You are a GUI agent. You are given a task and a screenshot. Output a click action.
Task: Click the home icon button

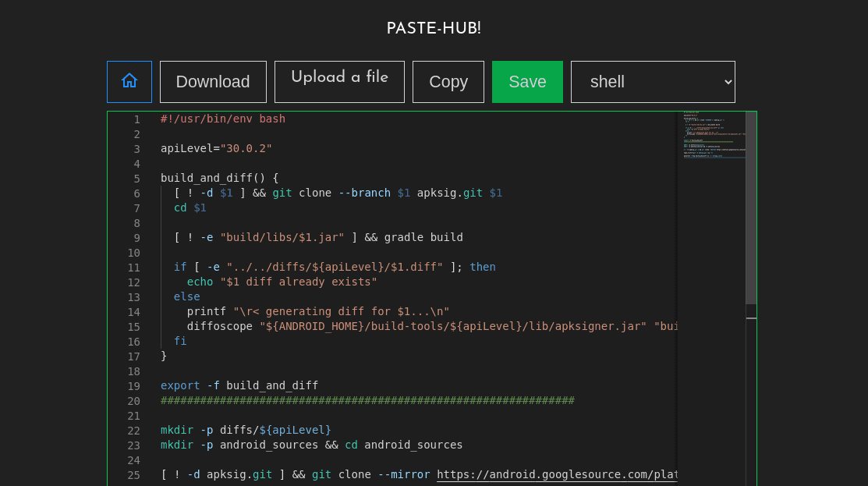(129, 81)
